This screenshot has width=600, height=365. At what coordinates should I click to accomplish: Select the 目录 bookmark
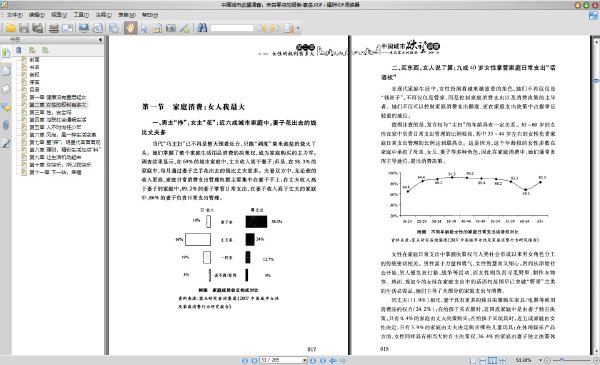(x=34, y=90)
